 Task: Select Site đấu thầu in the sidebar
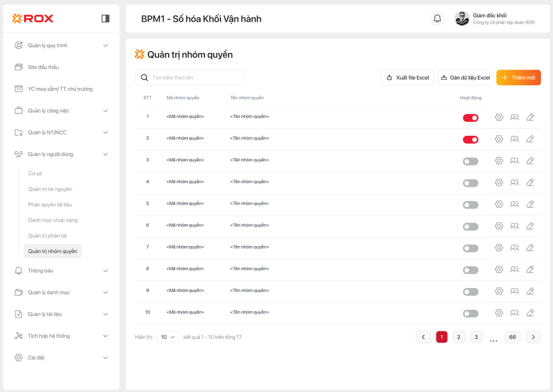43,67
